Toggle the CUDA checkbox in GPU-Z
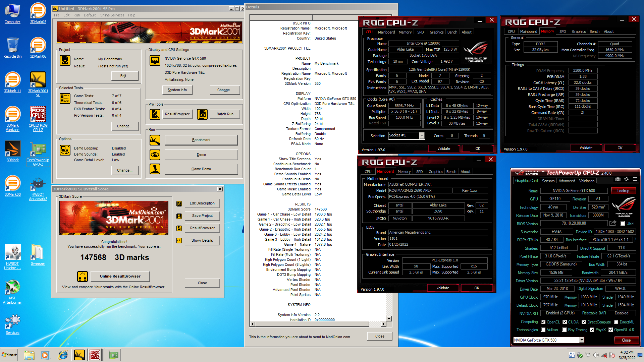The width and height of the screenshot is (644, 362). (565, 322)
